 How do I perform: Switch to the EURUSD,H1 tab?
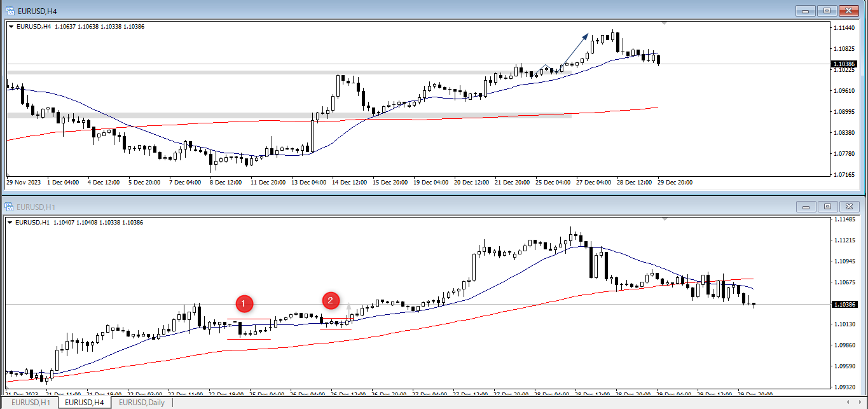(31, 403)
